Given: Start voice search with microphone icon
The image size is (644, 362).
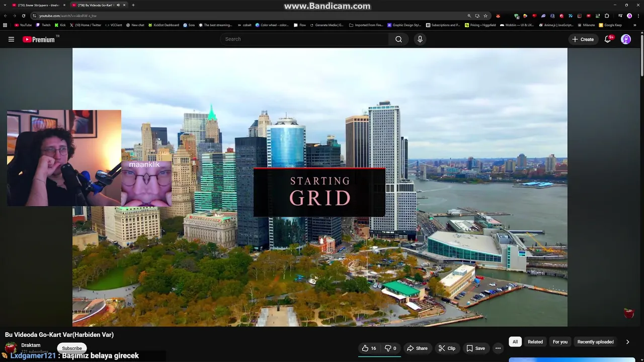Looking at the screenshot, I should click(x=420, y=39).
